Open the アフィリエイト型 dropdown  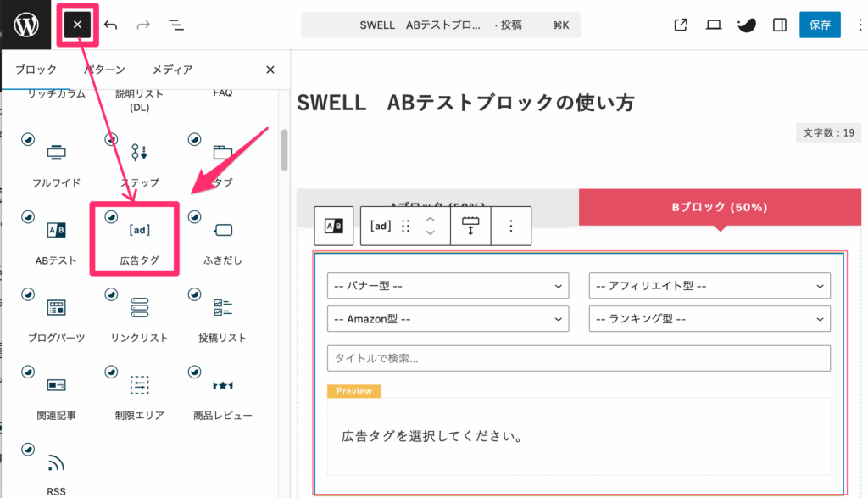tap(709, 285)
